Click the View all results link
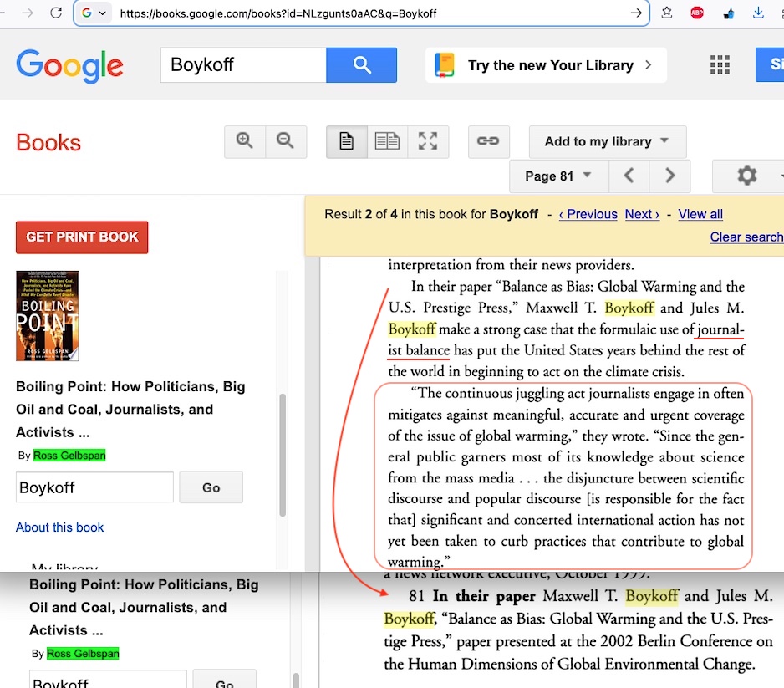This screenshot has width=784, height=688. [700, 214]
